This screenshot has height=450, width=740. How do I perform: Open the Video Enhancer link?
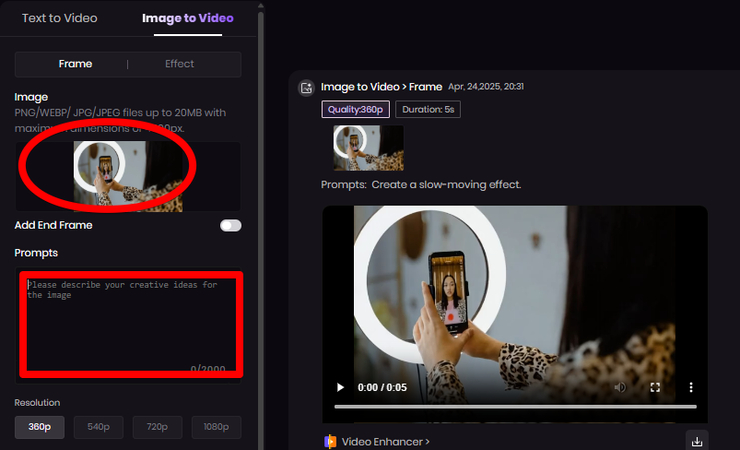tap(386, 442)
